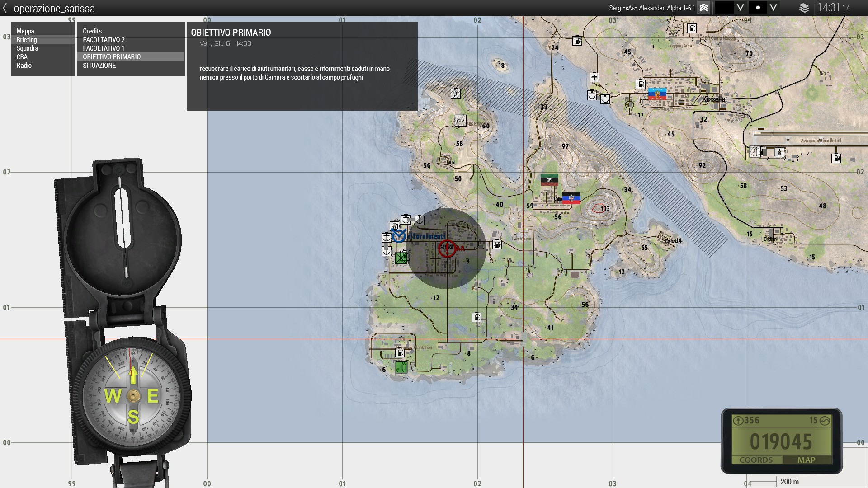
Task: Click the red AA warning marker in Camara
Action: [x=447, y=248]
